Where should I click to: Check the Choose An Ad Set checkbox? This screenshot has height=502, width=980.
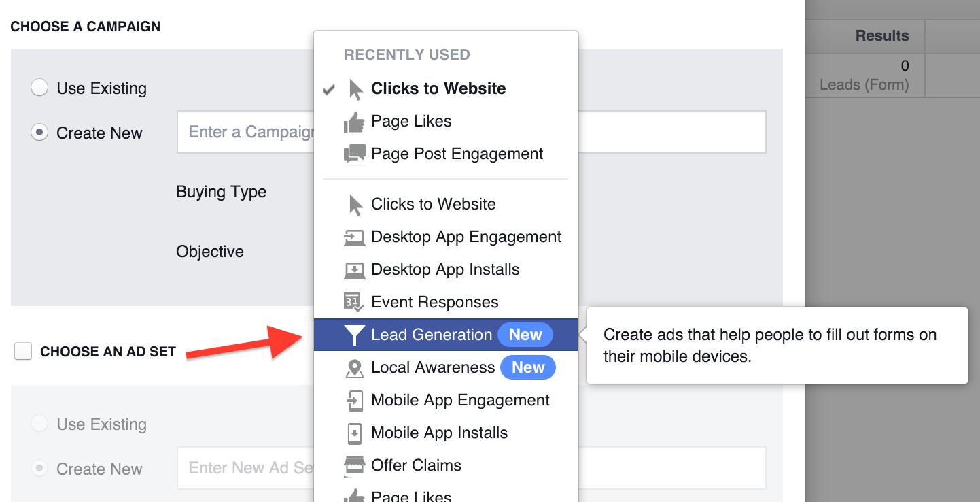22,352
